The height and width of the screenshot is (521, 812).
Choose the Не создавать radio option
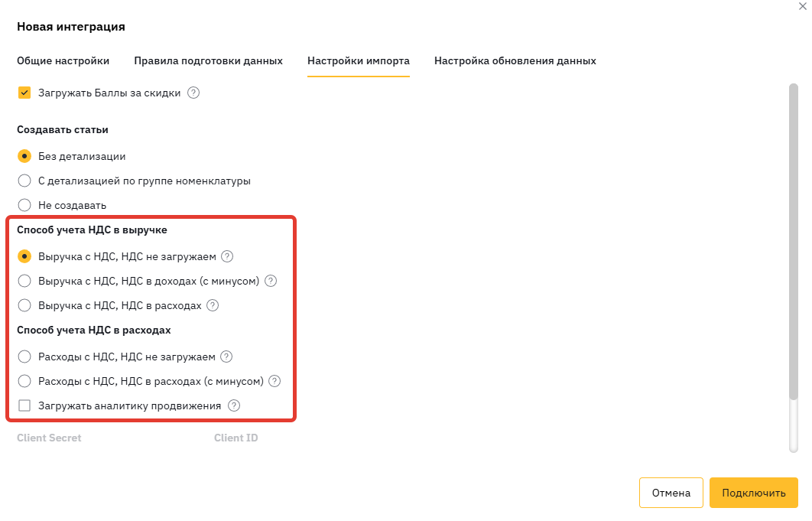tap(24, 205)
